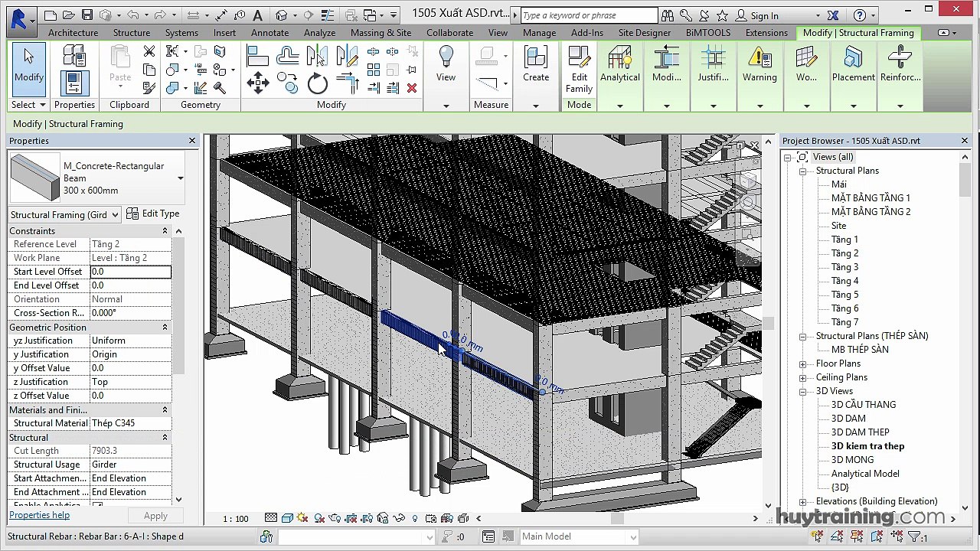Collapse the Geometric Position section
The image size is (980, 551).
(165, 327)
